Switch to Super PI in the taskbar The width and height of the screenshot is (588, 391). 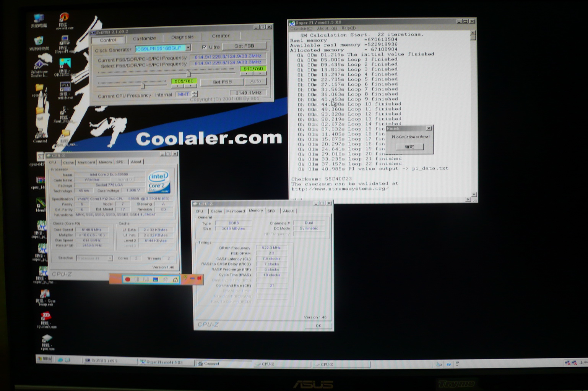[x=166, y=362]
